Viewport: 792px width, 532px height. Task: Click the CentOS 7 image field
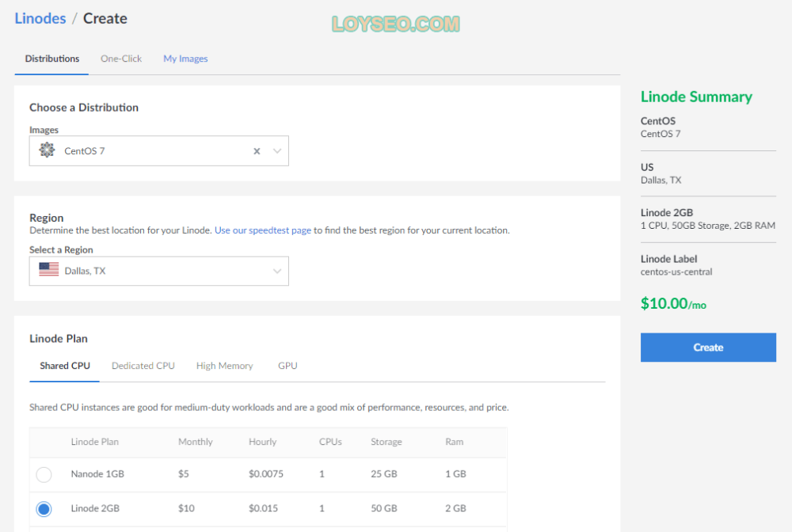click(158, 151)
